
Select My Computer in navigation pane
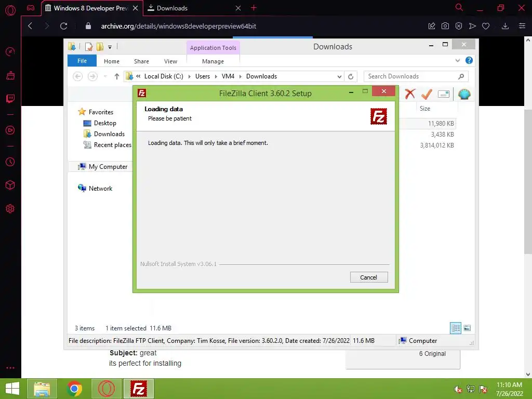(x=108, y=167)
